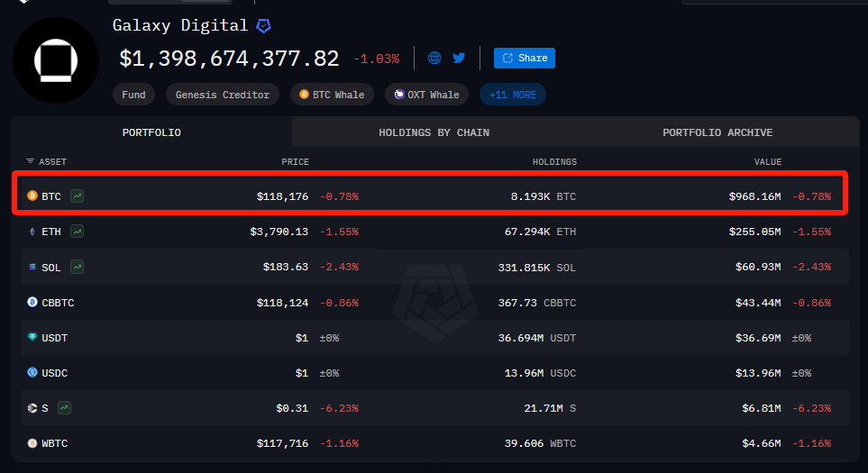The image size is (868, 473).
Task: Click the S token icon
Action: click(32, 408)
